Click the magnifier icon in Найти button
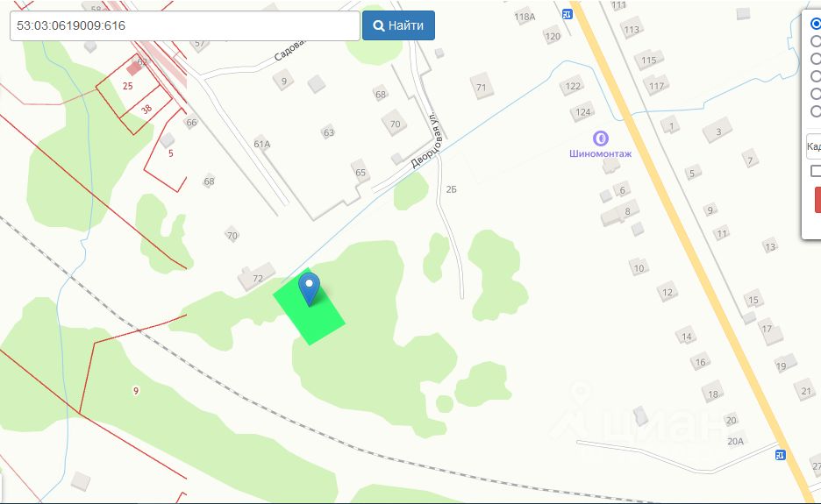Image resolution: width=821 pixels, height=504 pixels. [x=379, y=25]
